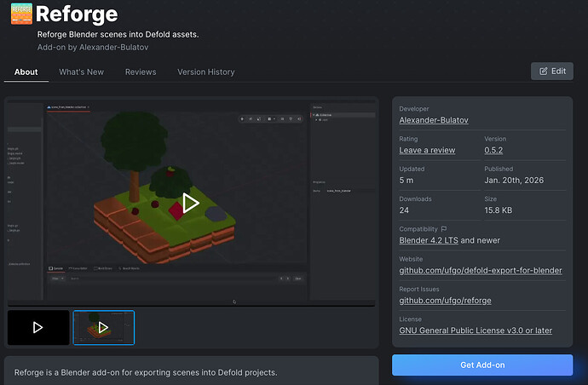Switch to the About tab
This screenshot has width=588, height=385.
pos(26,72)
